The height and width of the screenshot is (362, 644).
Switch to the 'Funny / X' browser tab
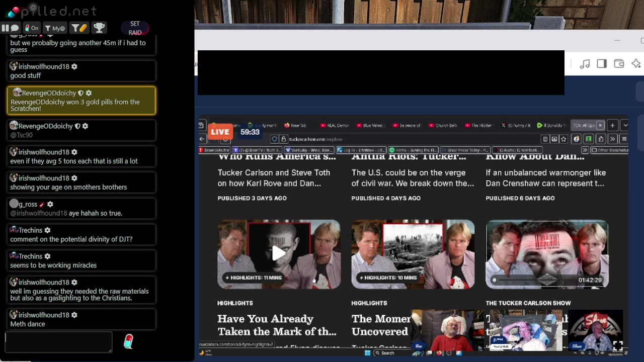515,125
